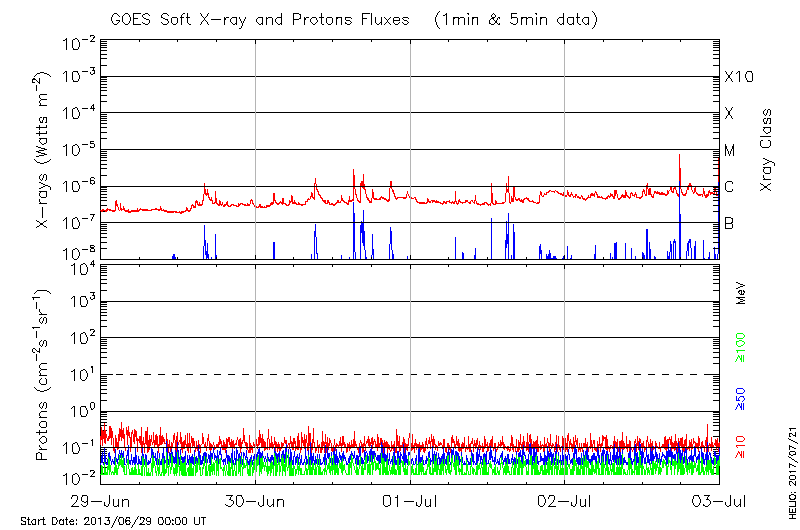Click the tallest red X-ray flare peak
This screenshot has width=800, height=530.
click(680, 156)
